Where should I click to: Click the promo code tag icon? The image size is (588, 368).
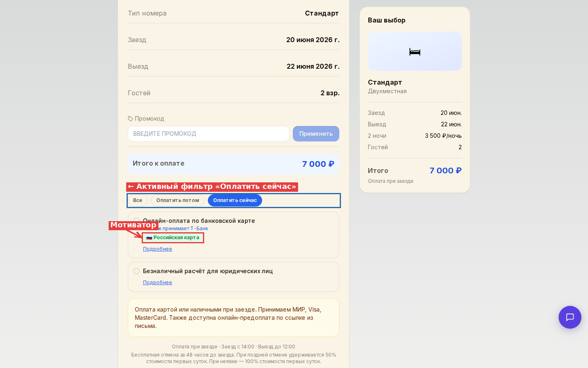point(130,119)
